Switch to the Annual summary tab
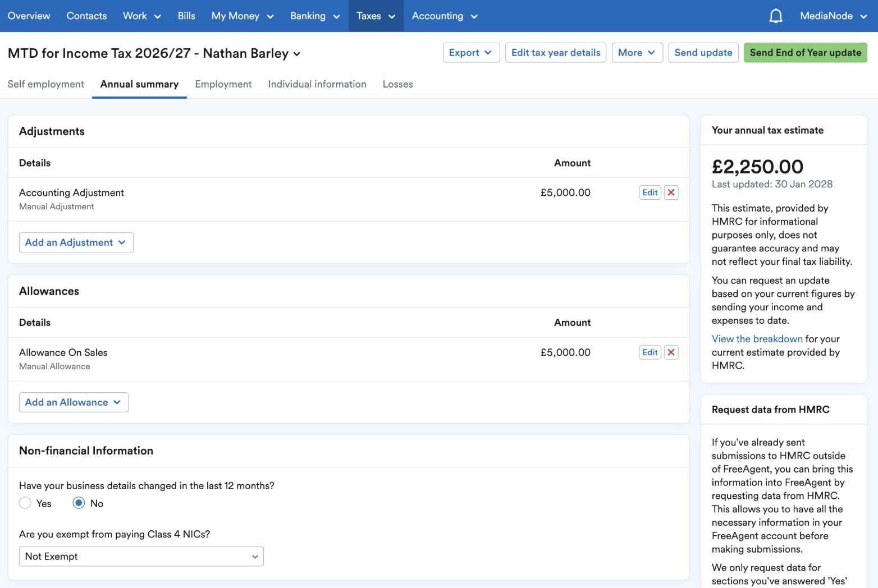Image resolution: width=878 pixels, height=588 pixels. click(139, 84)
